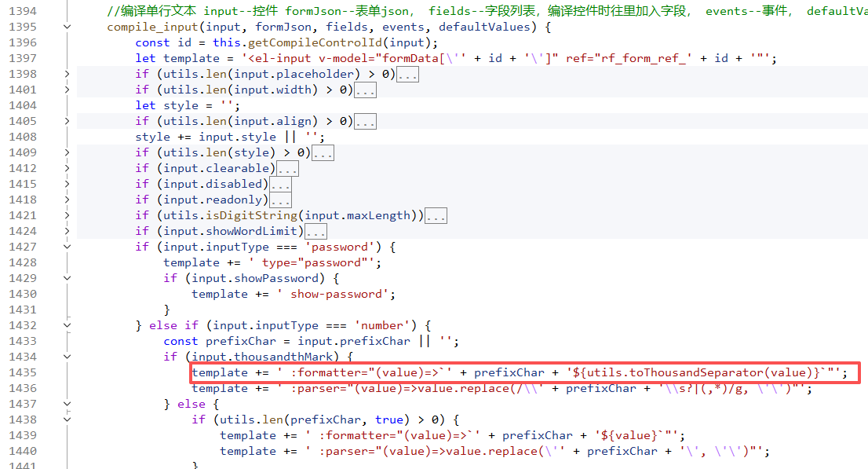Expand folded input.placeholder if block arrow
Viewport: 868px width, 469px height.
[x=67, y=74]
